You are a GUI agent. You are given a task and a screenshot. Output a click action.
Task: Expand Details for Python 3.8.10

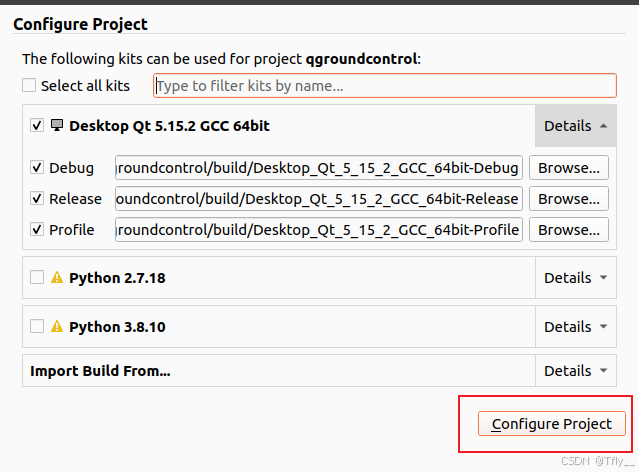(575, 326)
